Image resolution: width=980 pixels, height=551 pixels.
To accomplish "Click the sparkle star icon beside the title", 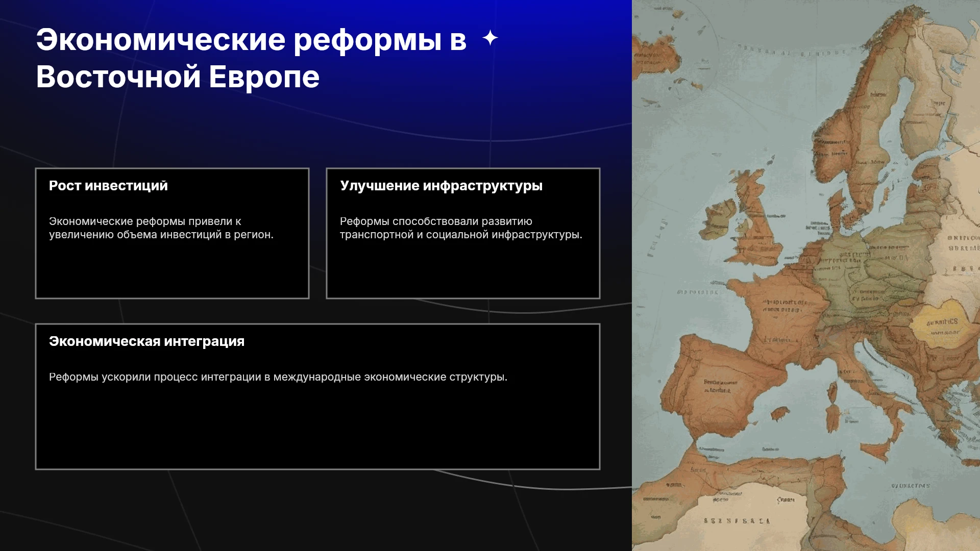I will coord(490,38).
